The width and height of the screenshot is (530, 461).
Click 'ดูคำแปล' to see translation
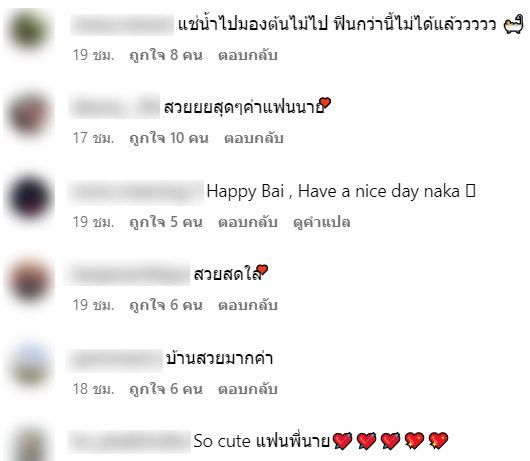click(321, 222)
